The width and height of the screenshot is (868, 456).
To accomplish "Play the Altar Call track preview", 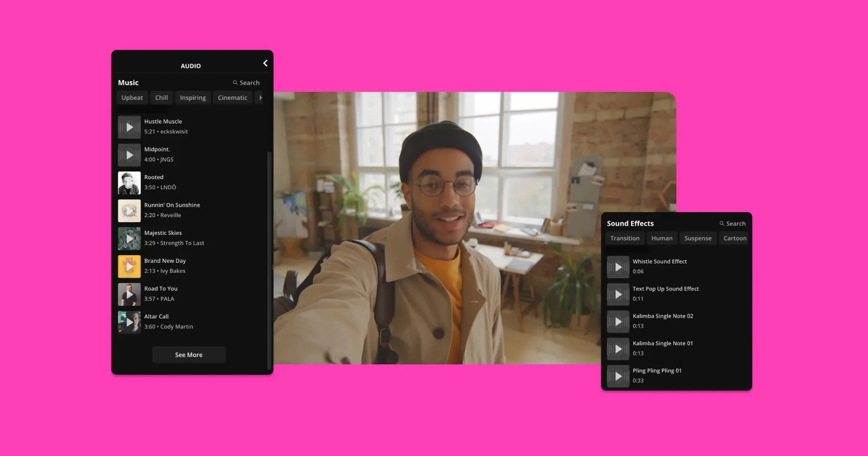I will (129, 322).
